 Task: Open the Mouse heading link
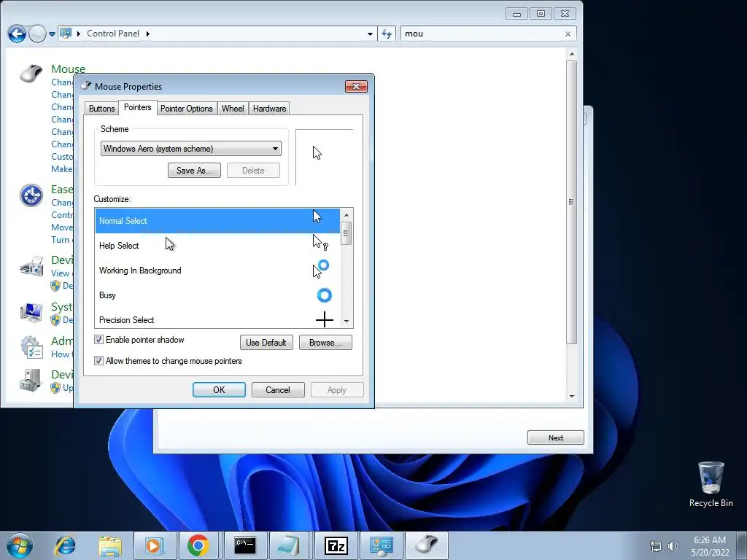pyautogui.click(x=68, y=69)
